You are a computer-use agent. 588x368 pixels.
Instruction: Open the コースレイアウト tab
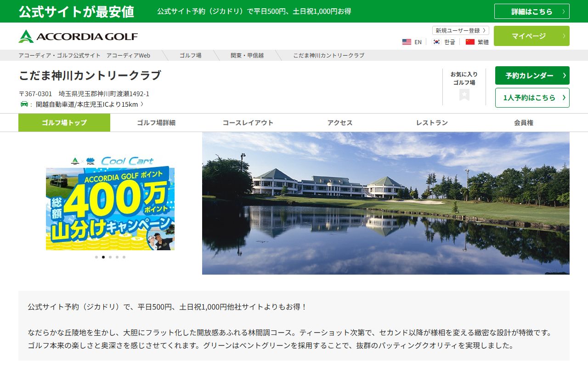(x=248, y=123)
